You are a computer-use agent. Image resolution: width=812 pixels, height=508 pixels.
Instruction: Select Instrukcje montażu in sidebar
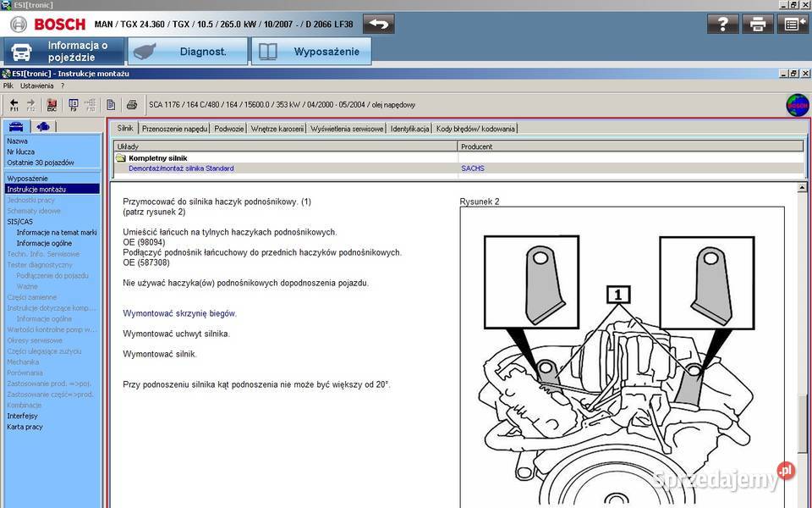(x=52, y=189)
